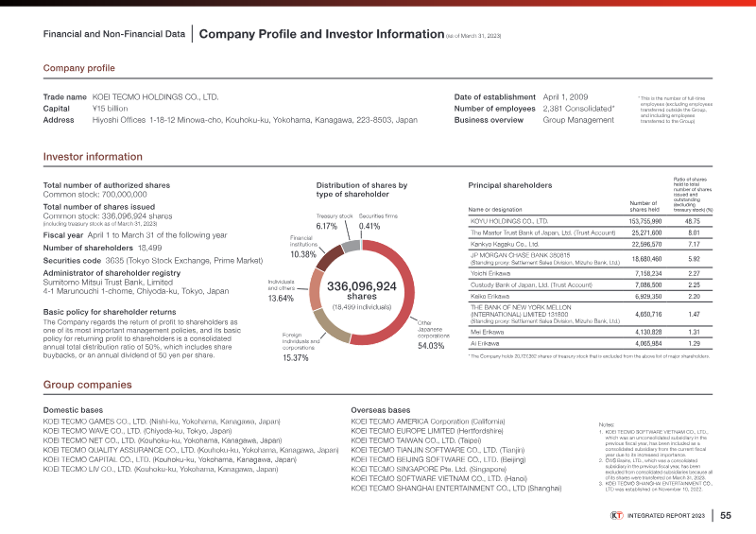The image size is (756, 534).
Task: Click the gray 'Treasury stock' donut segment
Action: (351, 246)
